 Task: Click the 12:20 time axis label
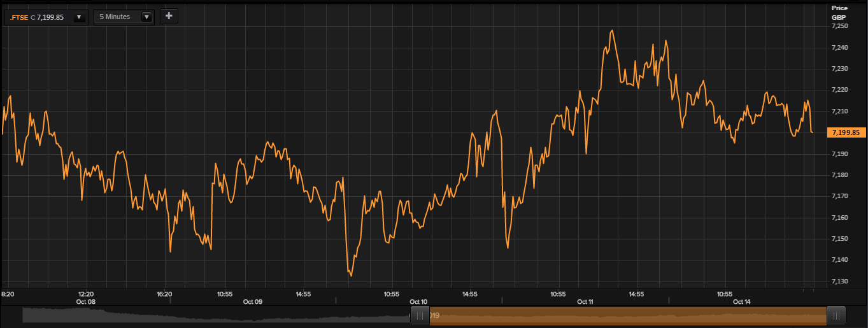point(85,294)
